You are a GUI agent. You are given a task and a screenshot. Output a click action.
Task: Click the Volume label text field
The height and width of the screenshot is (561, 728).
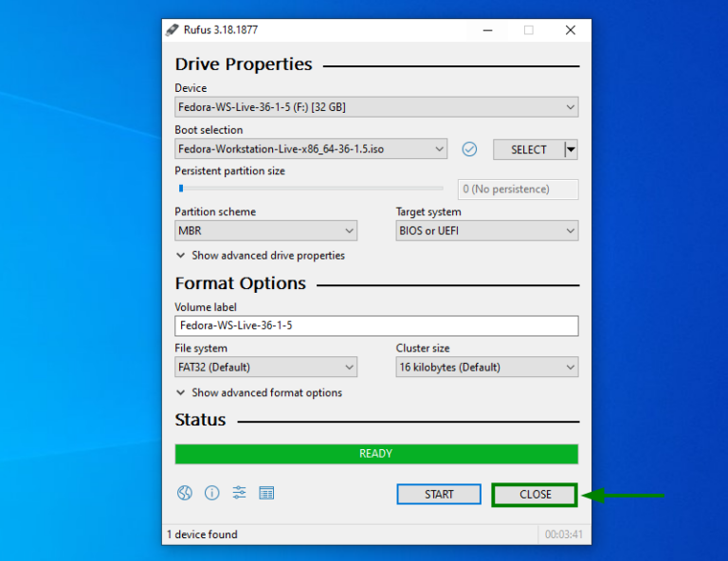pos(376,326)
